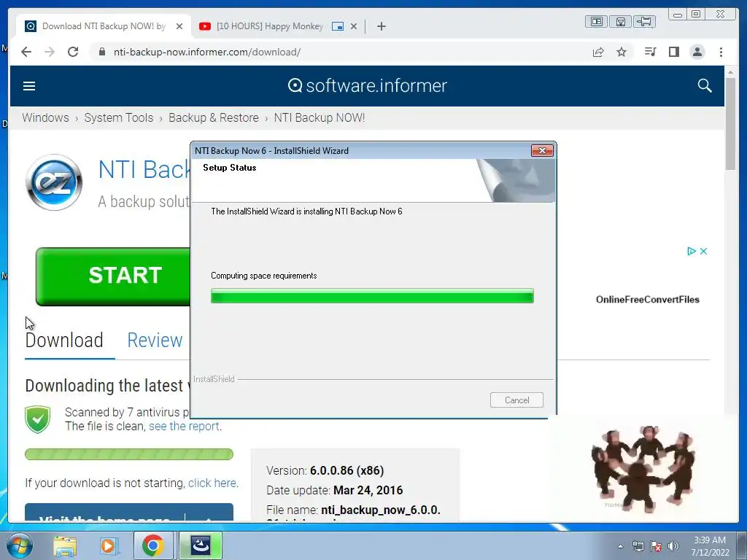
Task: Open the software.informer hamburger menu
Action: click(29, 86)
